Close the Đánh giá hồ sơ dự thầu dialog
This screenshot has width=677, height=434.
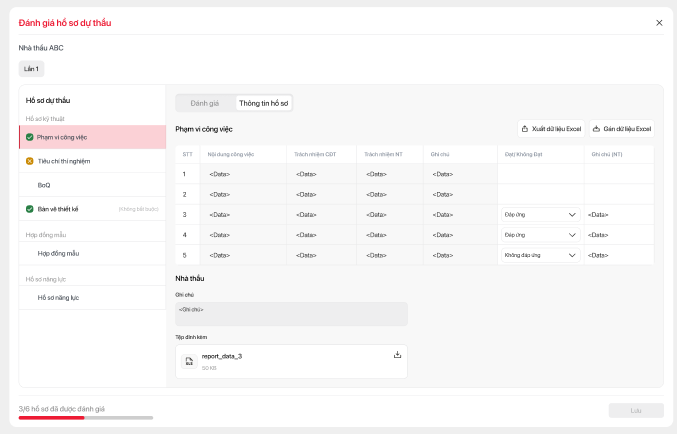[x=659, y=22]
